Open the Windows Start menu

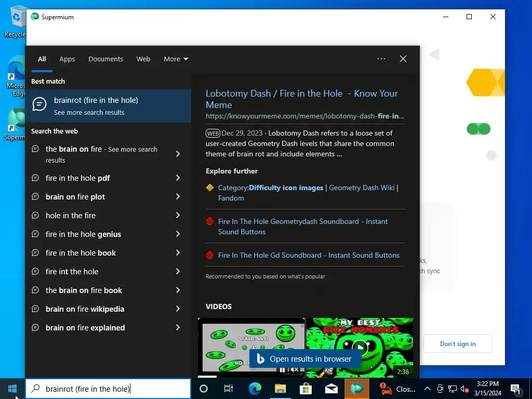[12, 389]
